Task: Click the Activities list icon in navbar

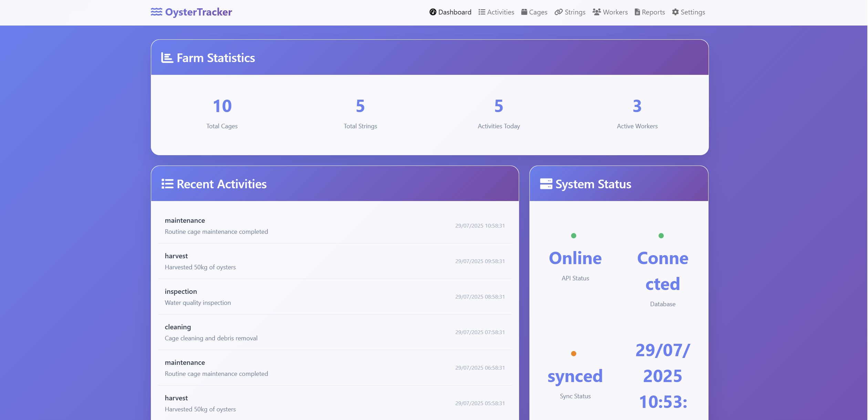Action: click(x=482, y=12)
